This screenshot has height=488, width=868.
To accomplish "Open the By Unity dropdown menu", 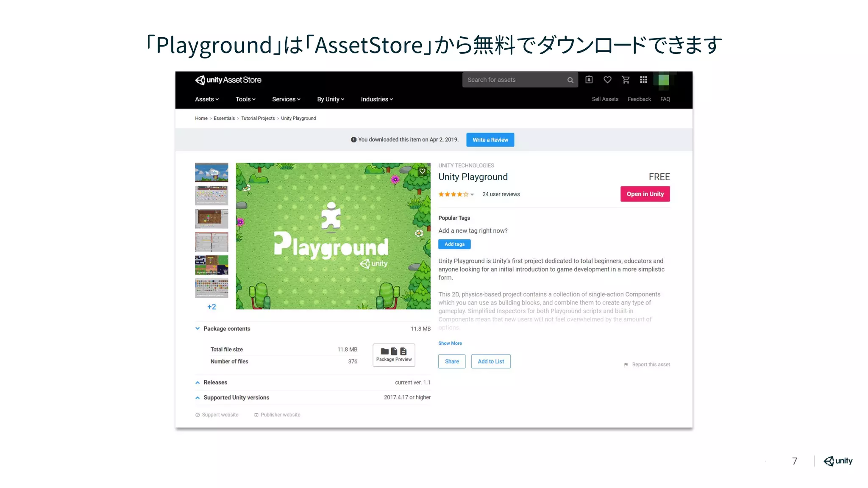I will click(x=331, y=99).
